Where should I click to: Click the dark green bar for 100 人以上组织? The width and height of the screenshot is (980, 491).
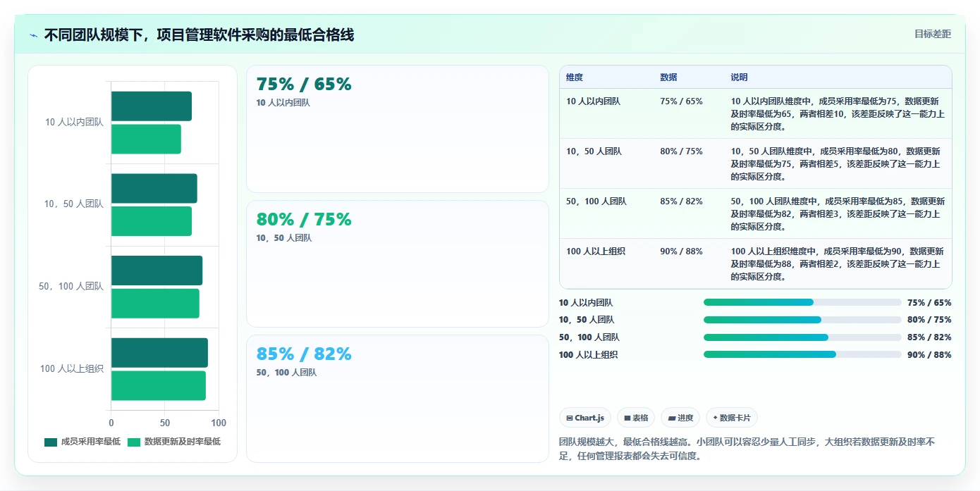click(159, 353)
